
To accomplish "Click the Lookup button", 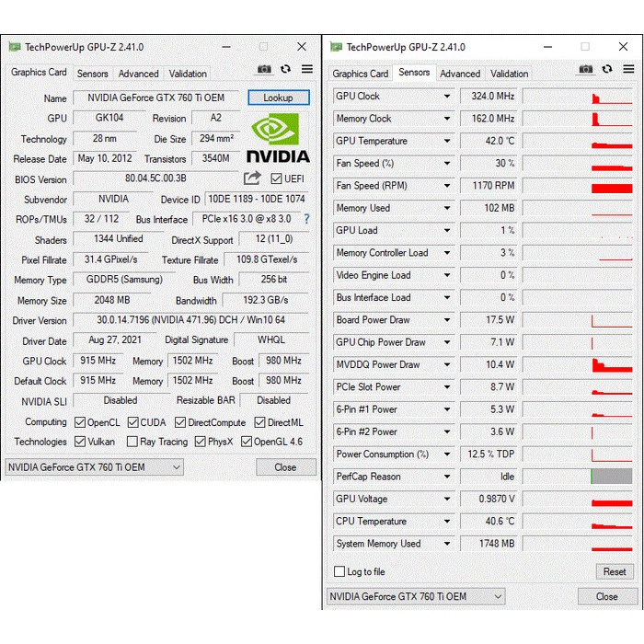I will point(279,98).
